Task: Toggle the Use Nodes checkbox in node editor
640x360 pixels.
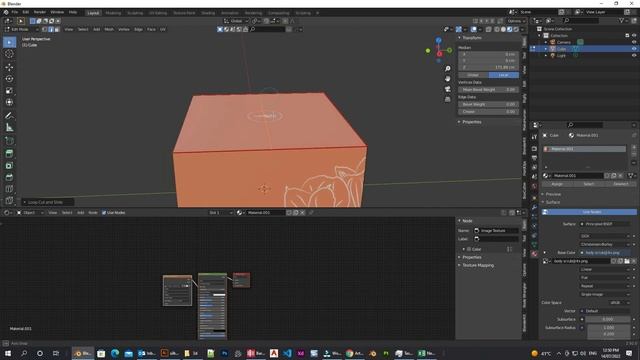Action: pos(104,213)
